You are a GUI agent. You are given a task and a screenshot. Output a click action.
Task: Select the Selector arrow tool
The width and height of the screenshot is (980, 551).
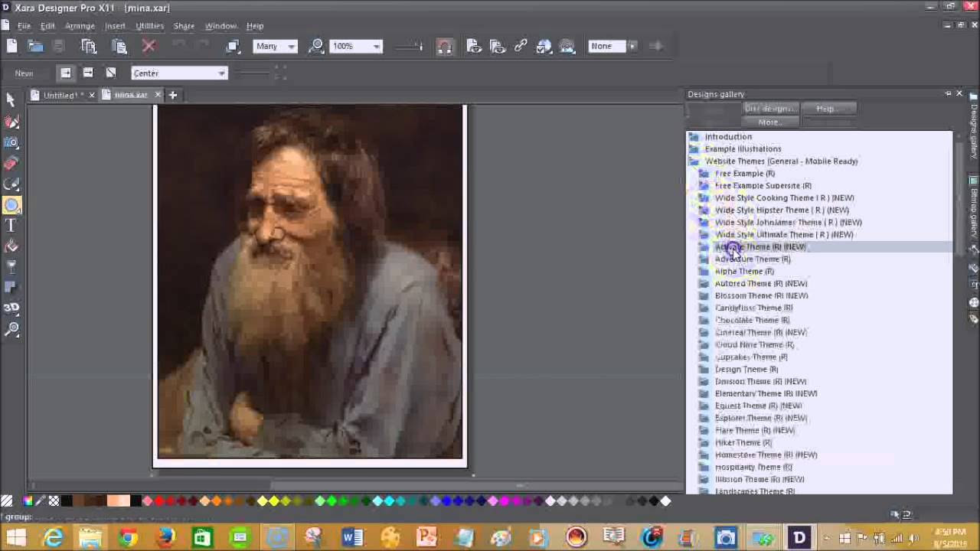coord(11,100)
